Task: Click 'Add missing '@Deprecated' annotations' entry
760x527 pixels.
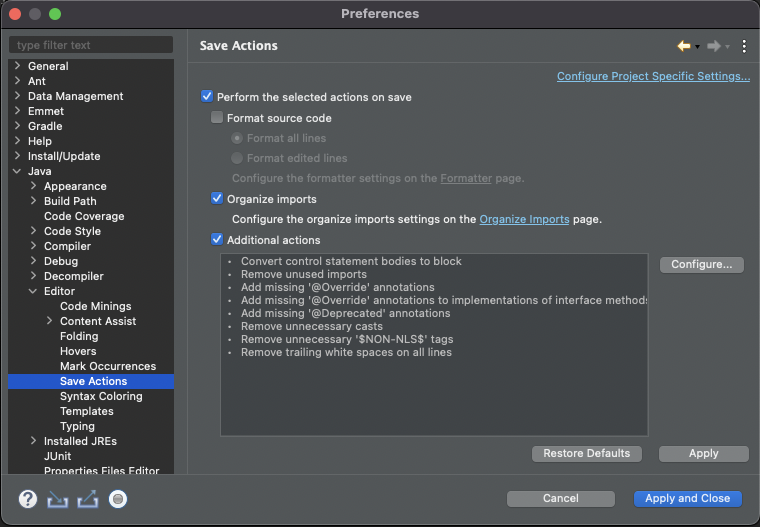Action: point(346,313)
